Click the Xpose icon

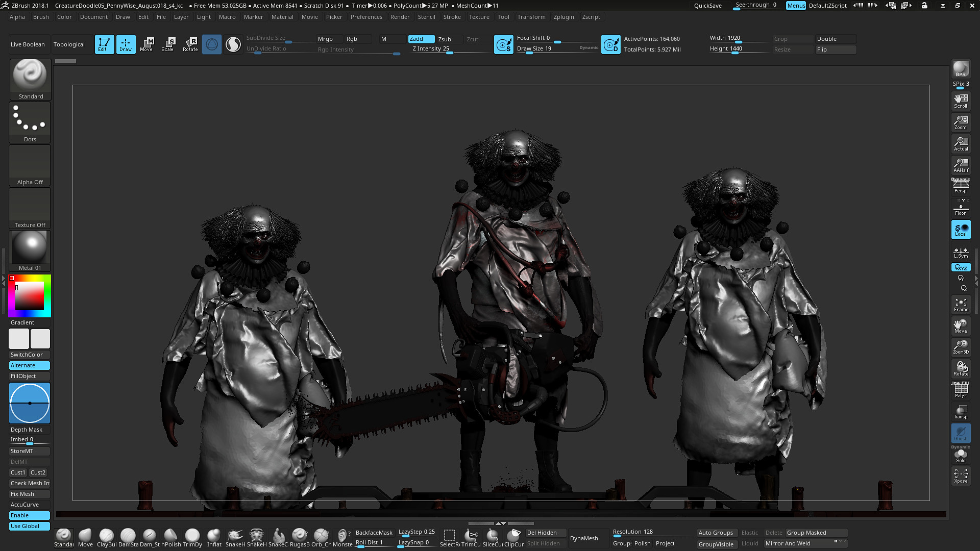pyautogui.click(x=961, y=476)
